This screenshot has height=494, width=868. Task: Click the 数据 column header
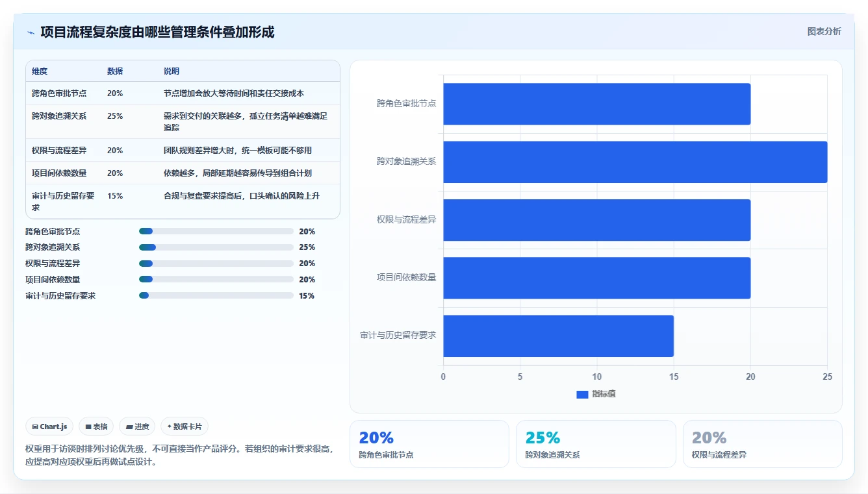point(115,71)
